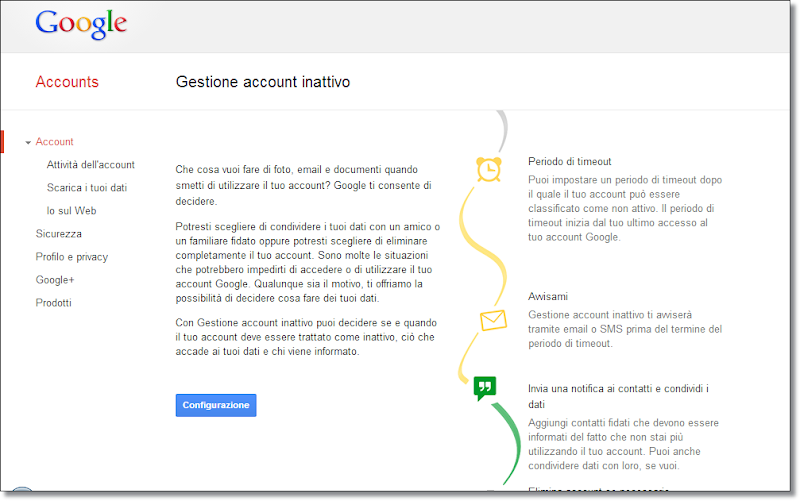The image size is (800, 501).
Task: Click the green quote bubble icon
Action: (x=484, y=388)
